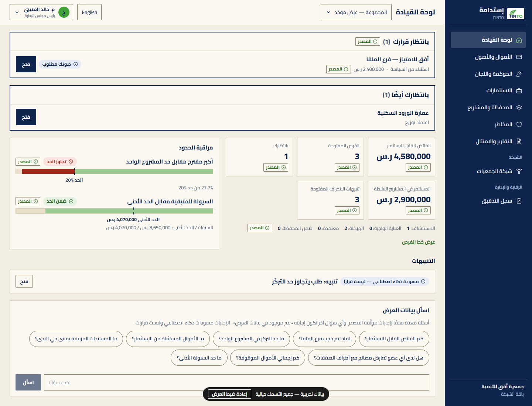Screen dimensions: 532x406
Task: Open the أفق للامتياز — فرع الملقا decision
Action: coord(26,64)
